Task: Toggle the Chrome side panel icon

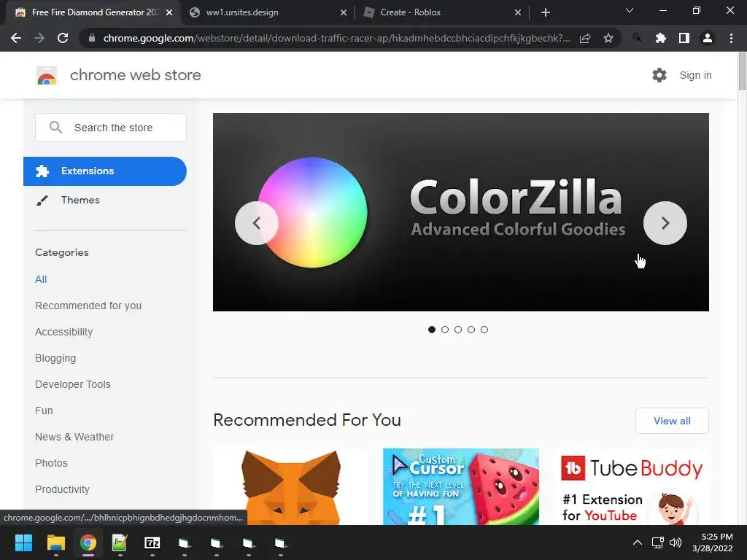Action: tap(684, 38)
